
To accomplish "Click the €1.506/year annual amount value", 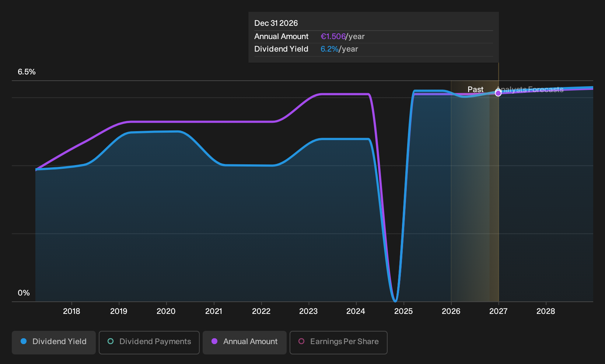I will 343,36.
